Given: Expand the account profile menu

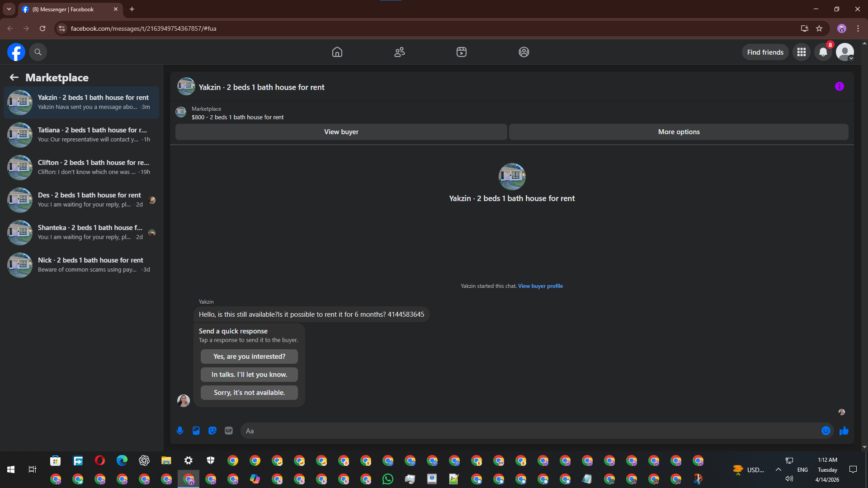Looking at the screenshot, I should pos(844,52).
